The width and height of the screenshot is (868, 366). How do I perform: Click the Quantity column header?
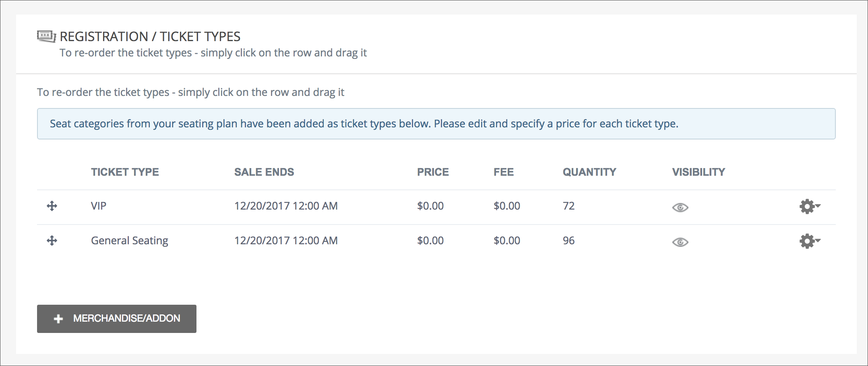pyautogui.click(x=589, y=172)
